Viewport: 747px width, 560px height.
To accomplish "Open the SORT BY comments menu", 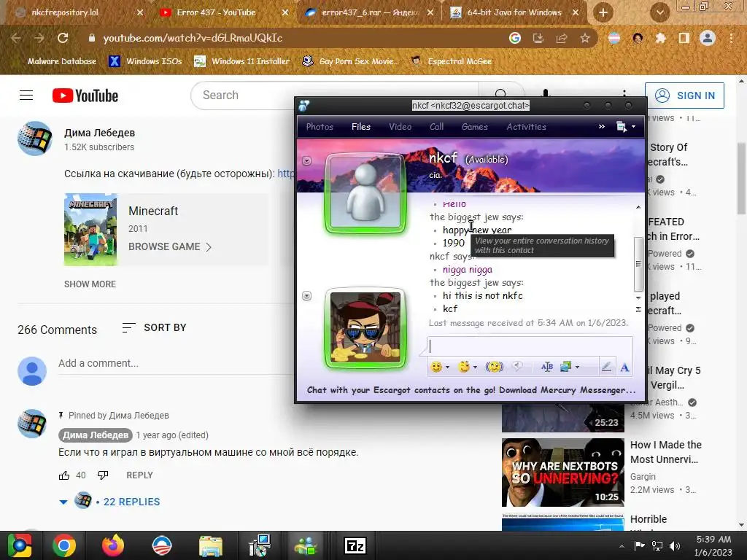I will click(155, 327).
